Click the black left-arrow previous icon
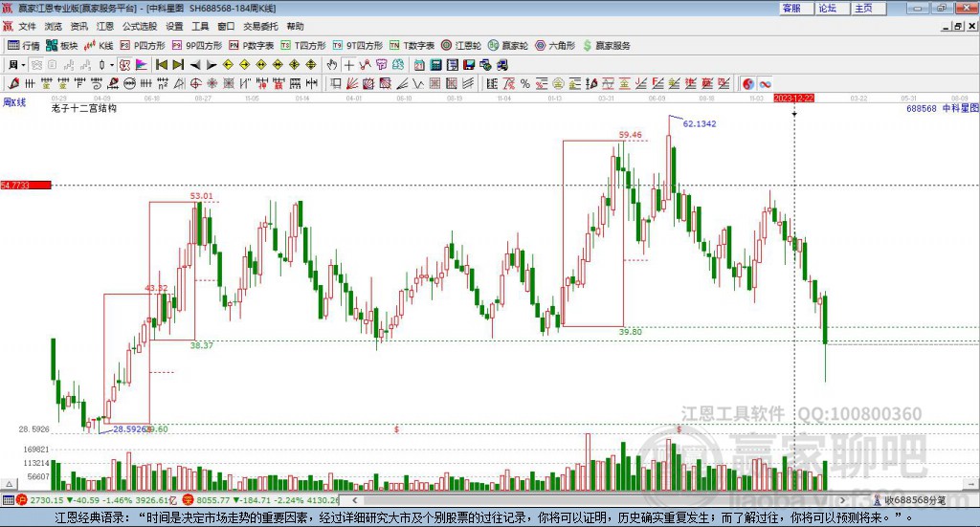This screenshot has height=527, width=980. pos(195,64)
